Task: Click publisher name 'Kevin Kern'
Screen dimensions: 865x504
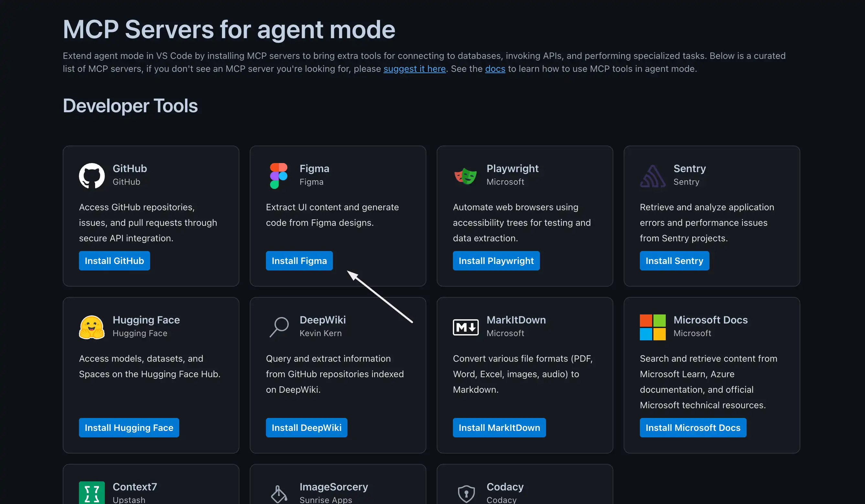Action: click(321, 333)
